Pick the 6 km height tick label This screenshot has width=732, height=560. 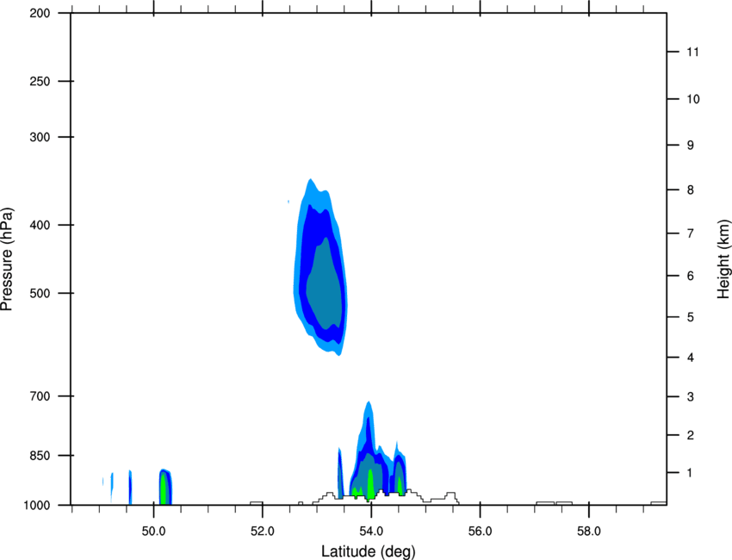click(691, 276)
